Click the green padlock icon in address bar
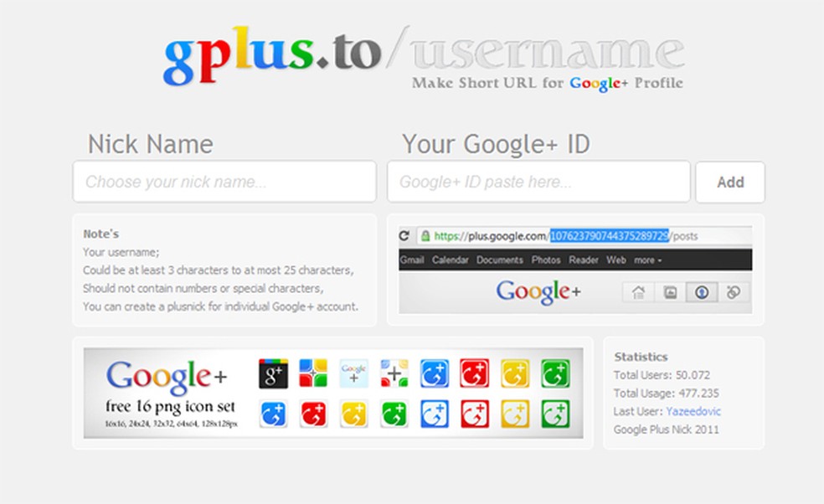 pyautogui.click(x=425, y=236)
